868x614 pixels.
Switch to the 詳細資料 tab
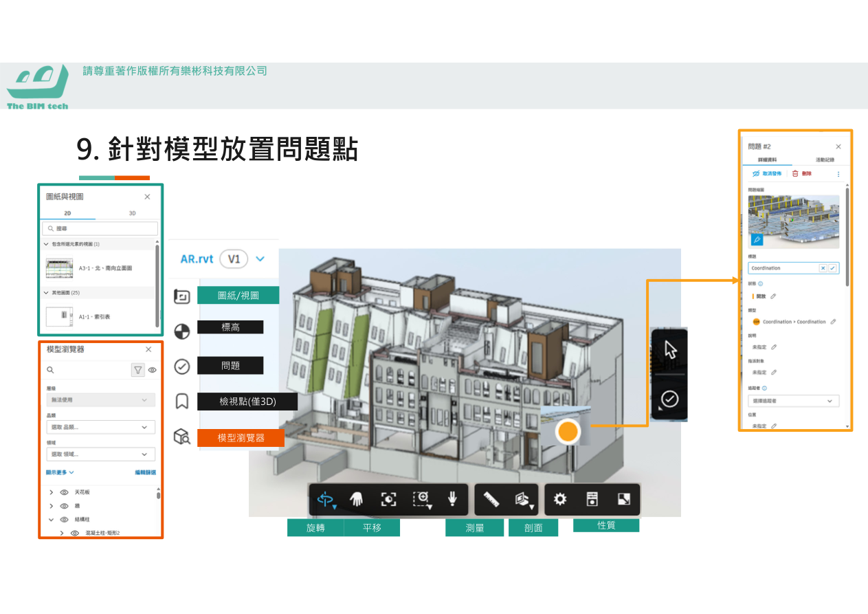tap(767, 160)
